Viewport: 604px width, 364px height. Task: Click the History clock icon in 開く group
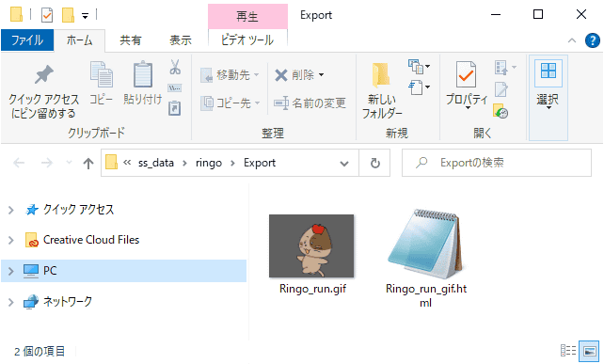501,111
